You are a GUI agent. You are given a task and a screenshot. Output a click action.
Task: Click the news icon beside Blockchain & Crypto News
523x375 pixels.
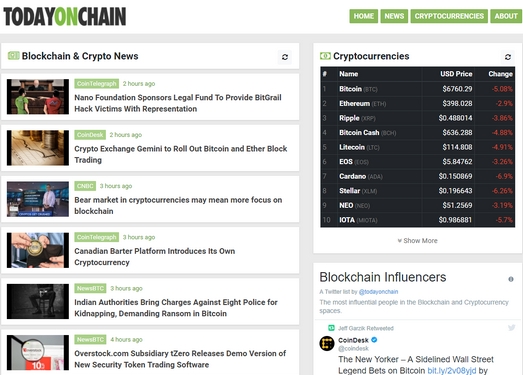coord(14,55)
